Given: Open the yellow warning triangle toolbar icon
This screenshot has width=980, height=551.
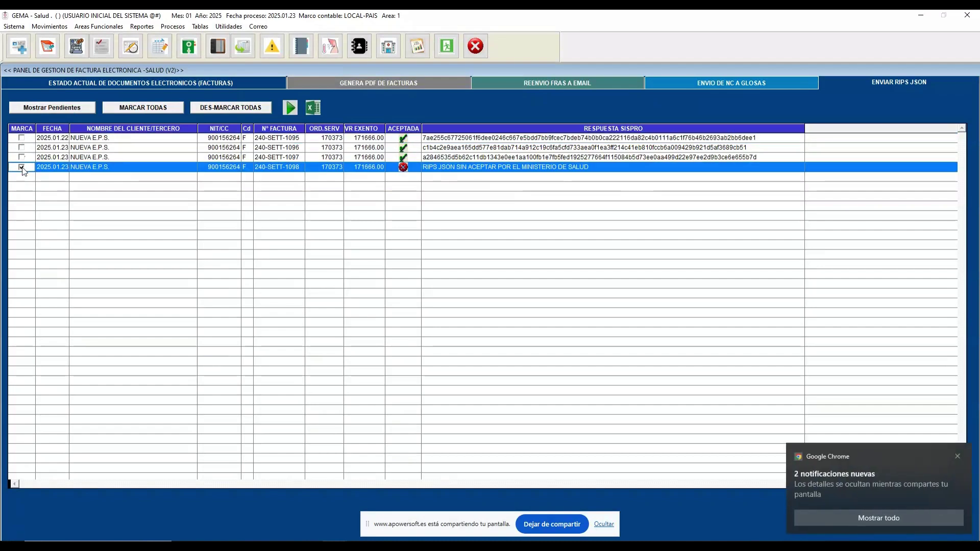Looking at the screenshot, I should [x=272, y=46].
